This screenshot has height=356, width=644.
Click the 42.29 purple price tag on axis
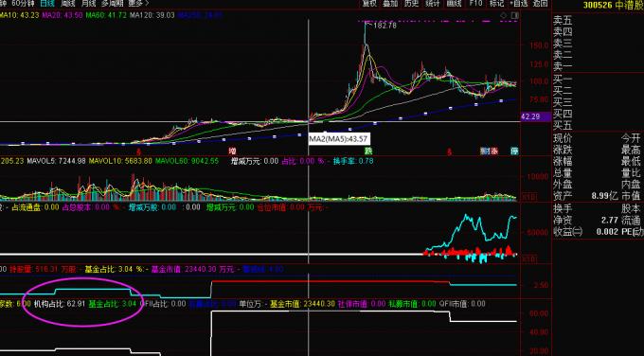(x=536, y=117)
